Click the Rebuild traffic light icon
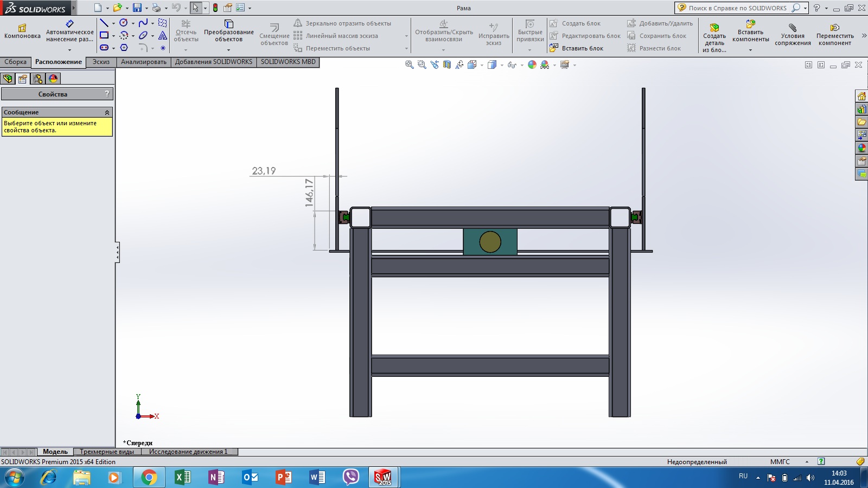 coord(215,8)
